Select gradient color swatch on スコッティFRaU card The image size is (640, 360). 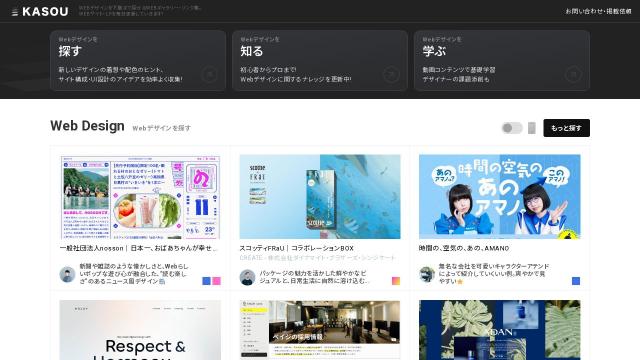click(396, 281)
